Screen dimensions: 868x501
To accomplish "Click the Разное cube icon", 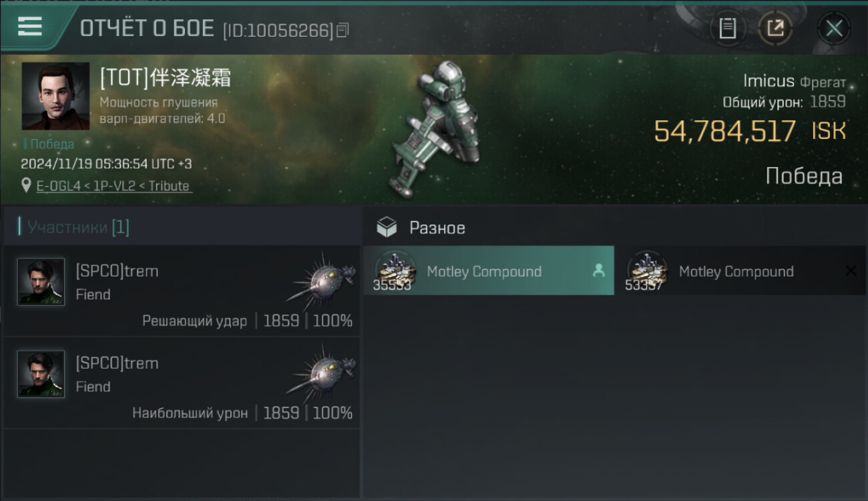I will coord(387,228).
